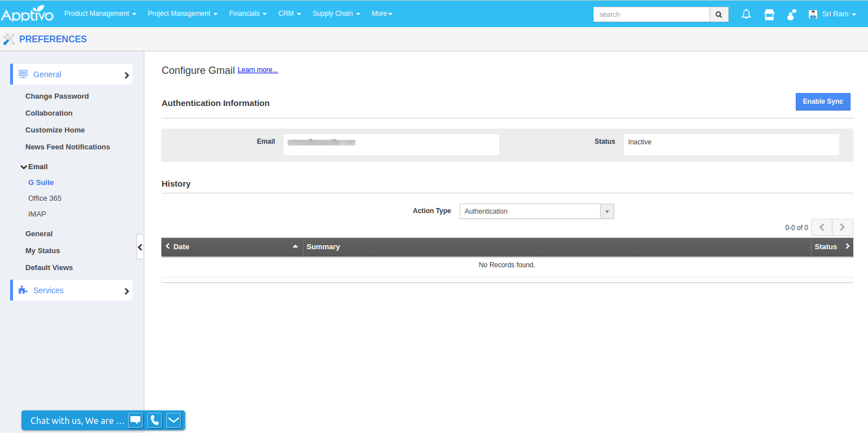Click the Status field showing Inactive
This screenshot has height=433, width=868.
click(732, 144)
